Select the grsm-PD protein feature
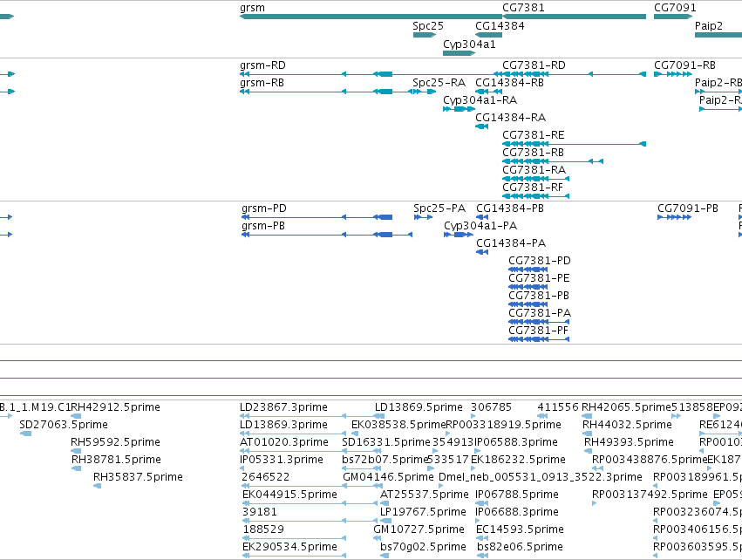This screenshot has width=742, height=560. point(317,217)
